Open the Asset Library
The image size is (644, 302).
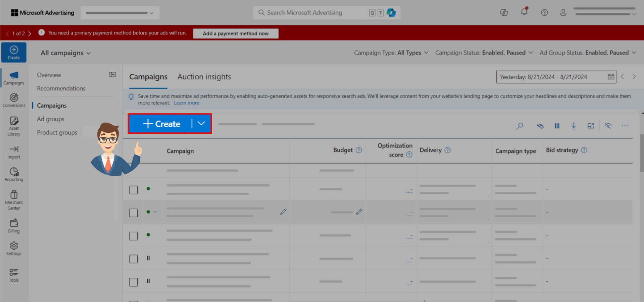[14, 126]
